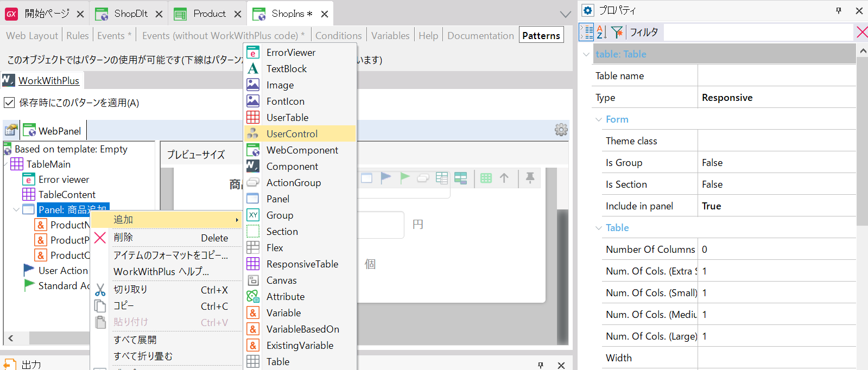868x370 pixels.
Task: Collapse the 'table: Table' properties header
Action: [586, 54]
